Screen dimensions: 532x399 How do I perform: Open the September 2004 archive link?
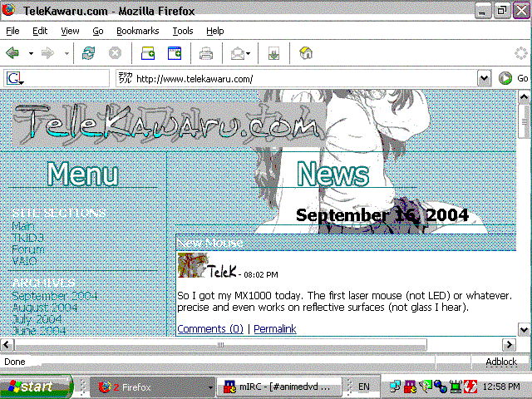point(54,296)
